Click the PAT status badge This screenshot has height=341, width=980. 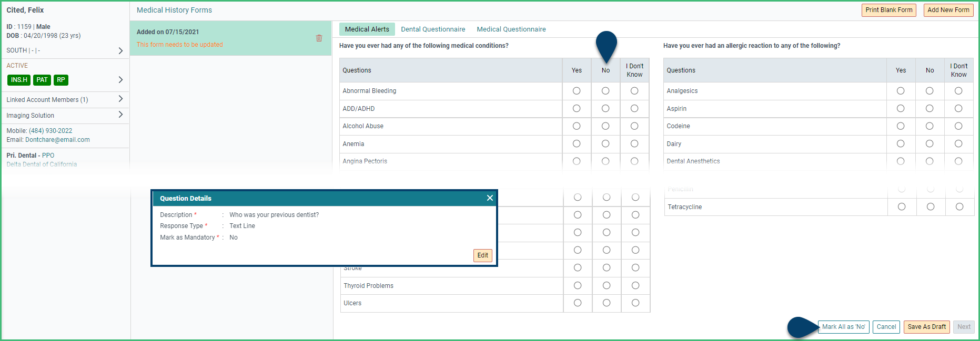(x=42, y=80)
